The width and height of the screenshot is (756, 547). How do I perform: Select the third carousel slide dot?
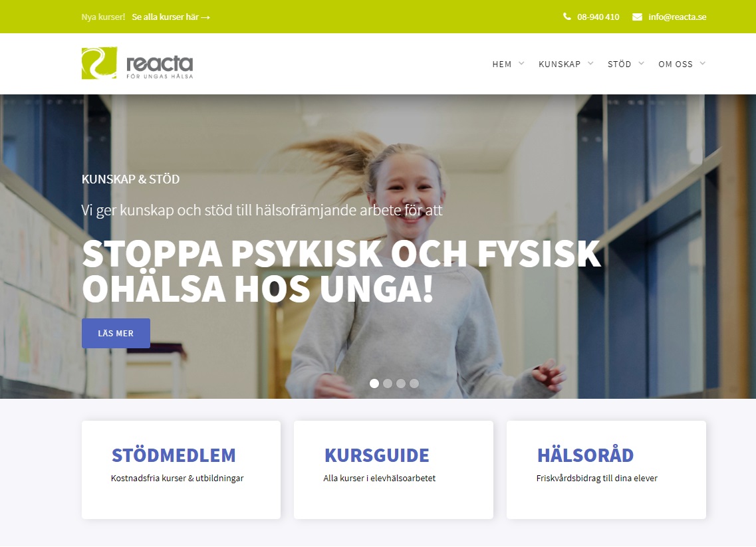click(401, 383)
